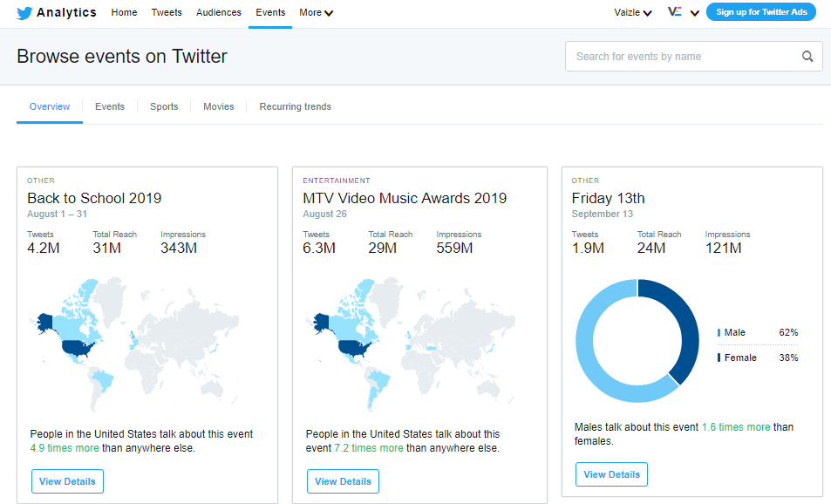The image size is (831, 504).
Task: Open the Back to School 2019 title
Action: 94,198
